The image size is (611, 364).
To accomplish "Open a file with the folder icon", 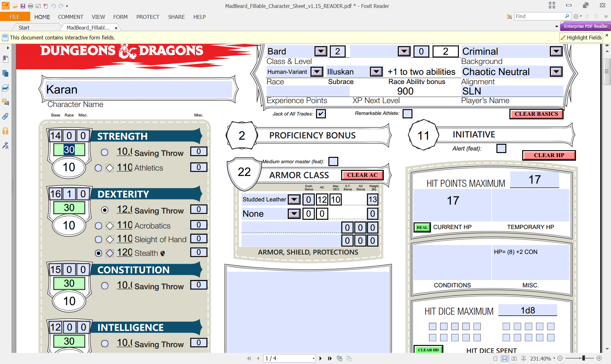I will coord(15,6).
